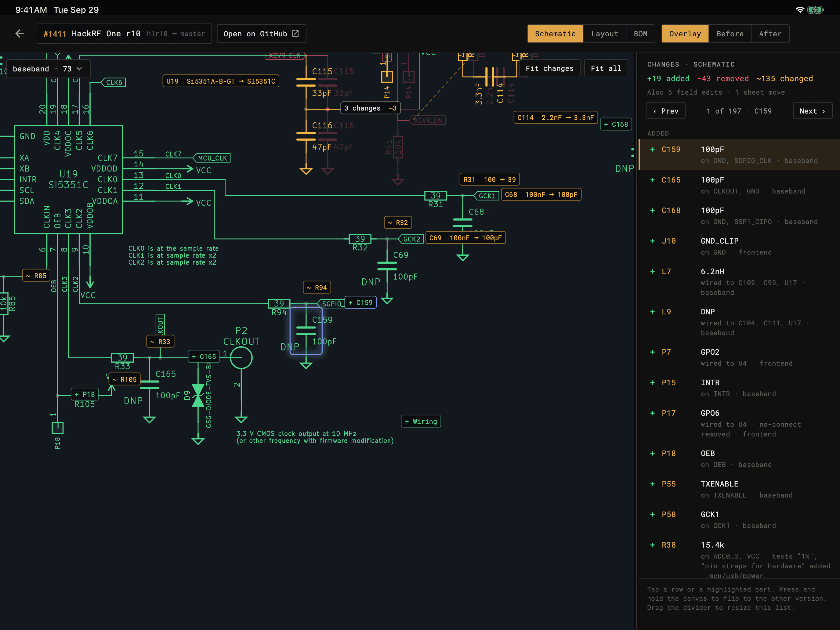Image resolution: width=840 pixels, height=630 pixels.
Task: Expand the '3 changes ~3' cluster badge
Action: click(370, 108)
